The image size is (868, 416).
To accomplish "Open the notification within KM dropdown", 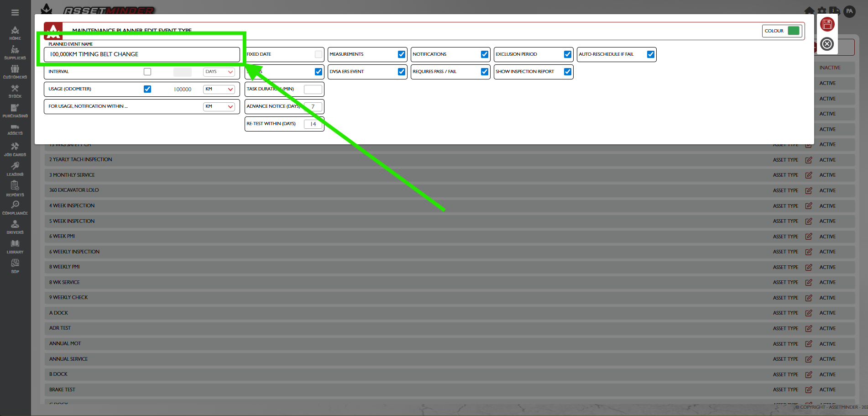I will pos(219,106).
